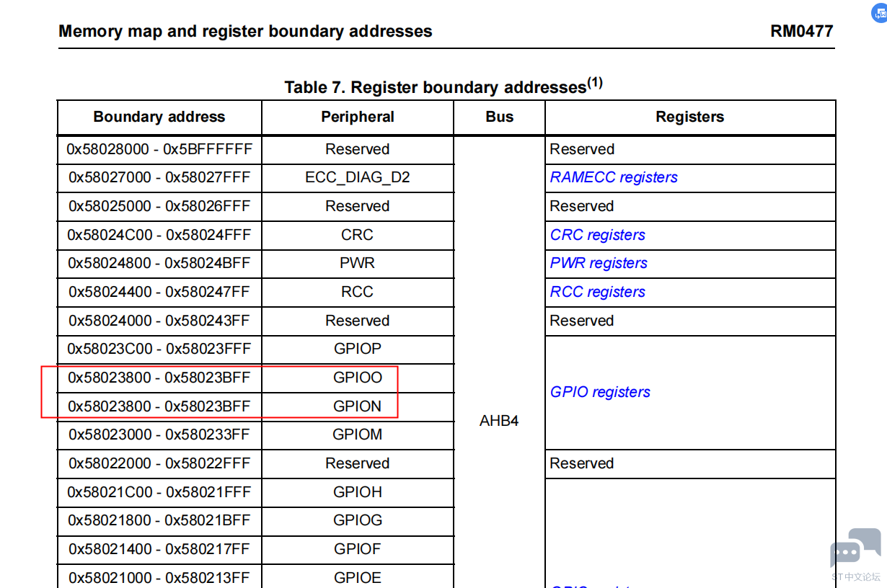This screenshot has height=588, width=887.
Task: Open the GPIO registers link beside GPIOO
Action: [600, 392]
